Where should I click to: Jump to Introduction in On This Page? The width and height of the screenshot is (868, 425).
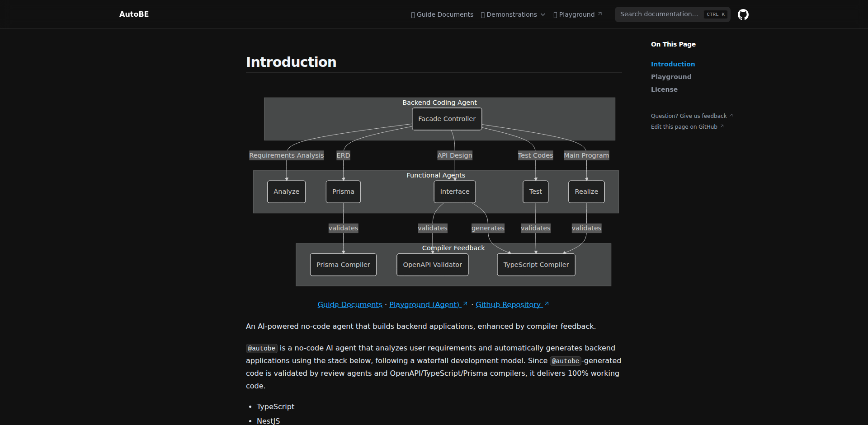pos(673,64)
